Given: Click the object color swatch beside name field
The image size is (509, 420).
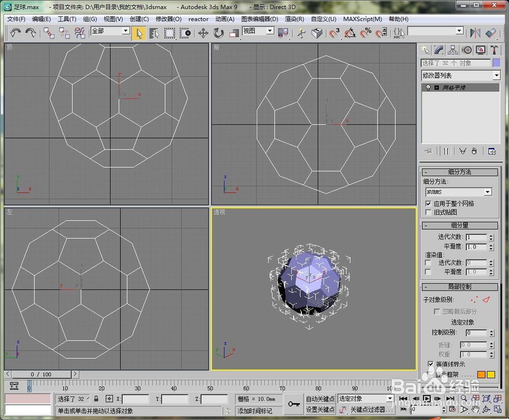Looking at the screenshot, I should pyautogui.click(x=496, y=63).
